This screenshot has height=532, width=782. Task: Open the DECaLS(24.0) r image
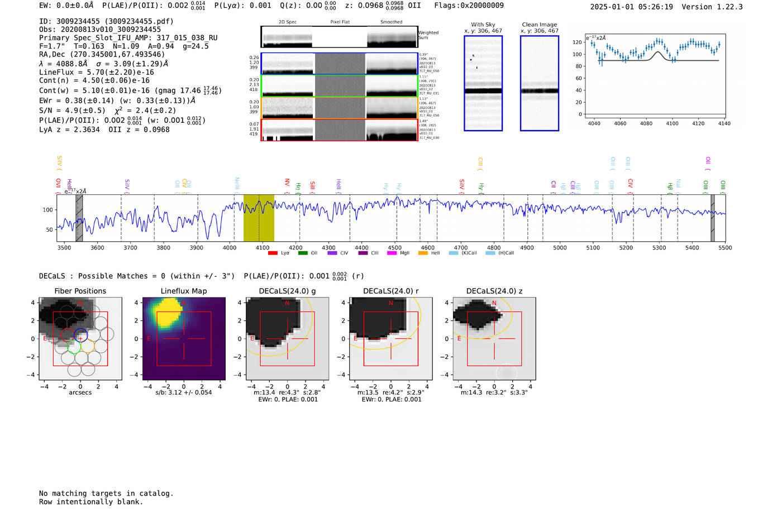pos(391,338)
